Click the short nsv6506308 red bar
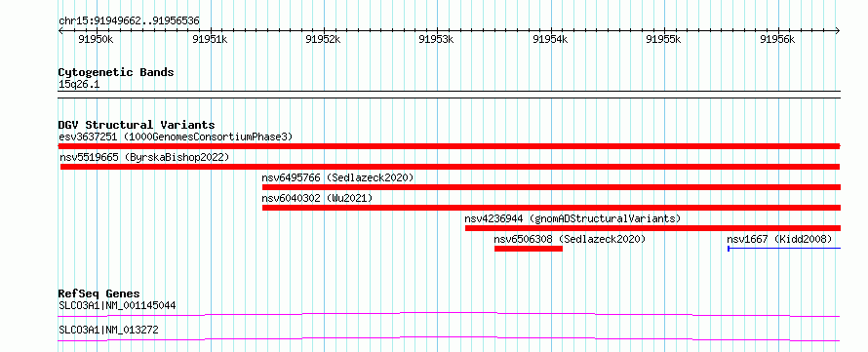This screenshot has height=352, width=868. pyautogui.click(x=529, y=249)
